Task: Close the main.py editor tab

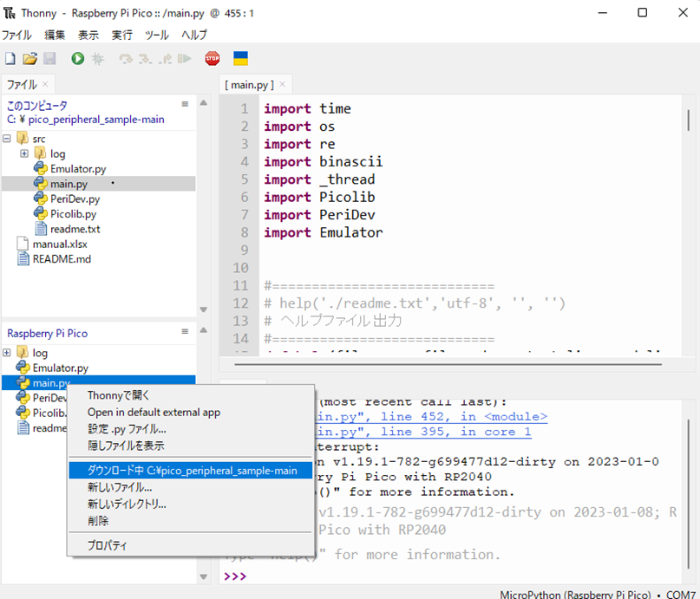Action: point(282,84)
